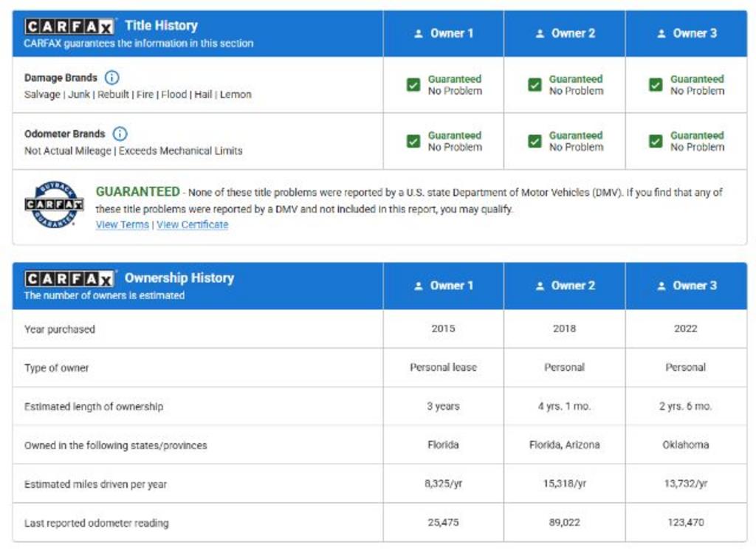
Task: Click '2 yrs. 6 mo.' ownership length cell
Action: 686,406
